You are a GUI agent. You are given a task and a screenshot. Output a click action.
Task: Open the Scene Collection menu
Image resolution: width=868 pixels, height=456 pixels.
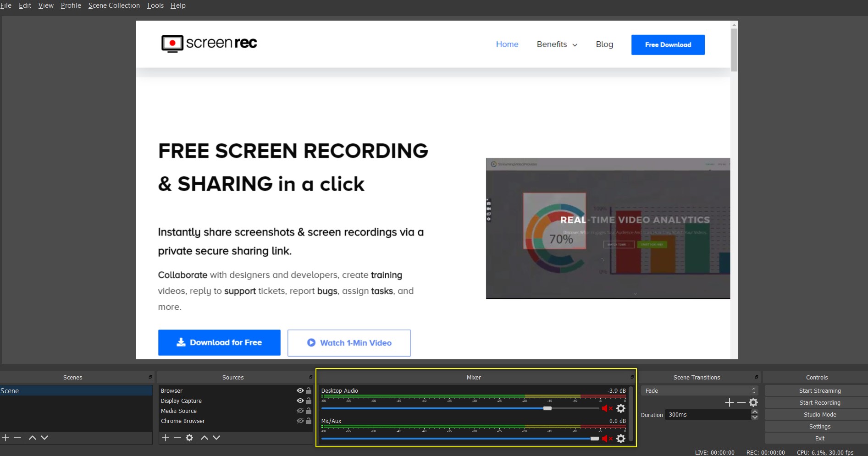pyautogui.click(x=114, y=5)
